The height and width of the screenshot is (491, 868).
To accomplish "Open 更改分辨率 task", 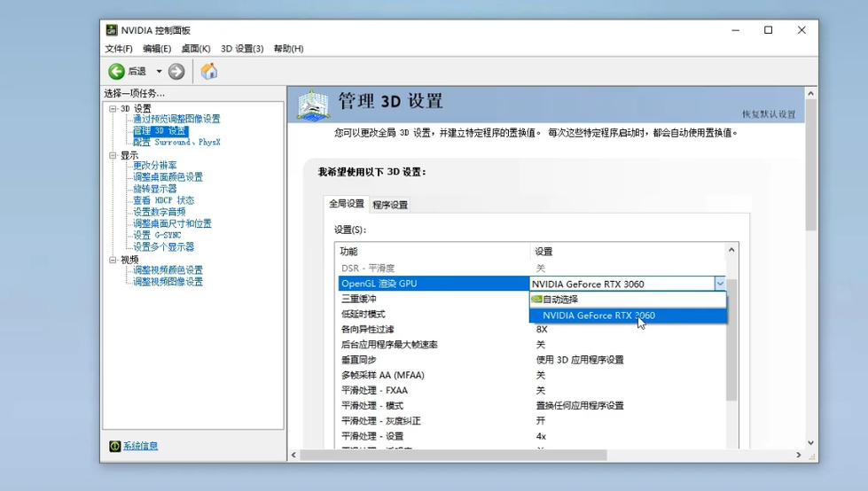I will [x=155, y=166].
